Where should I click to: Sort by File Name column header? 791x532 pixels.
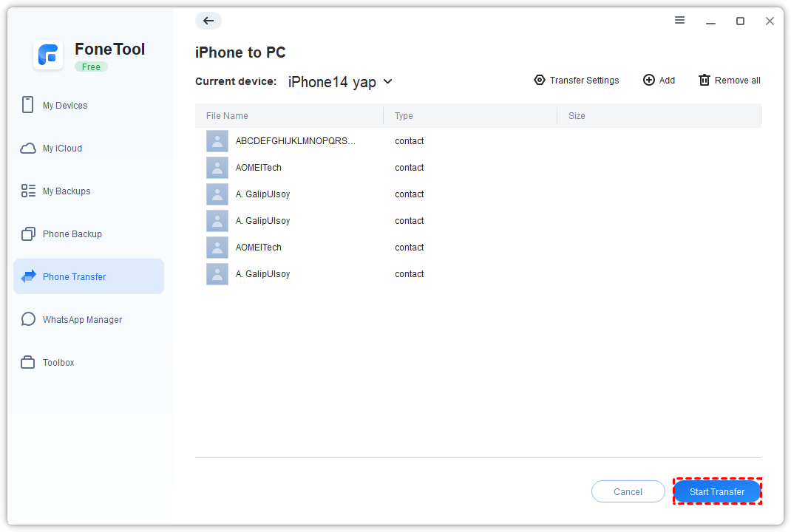click(x=227, y=116)
